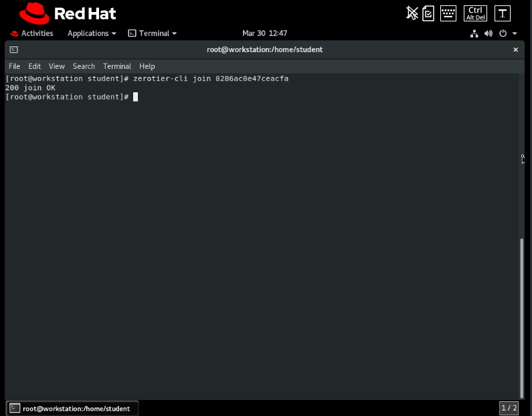This screenshot has height=416, width=532.
Task: Click the power icon
Action: coord(503,33)
